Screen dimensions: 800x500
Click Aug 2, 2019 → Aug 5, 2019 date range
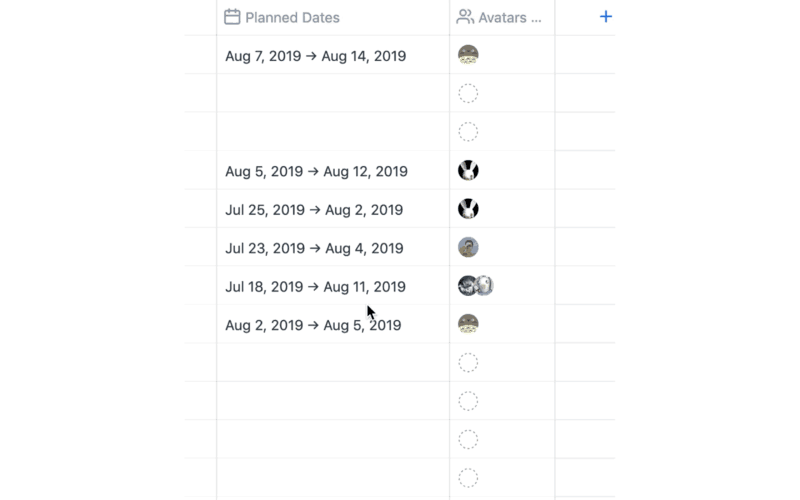pyautogui.click(x=313, y=325)
